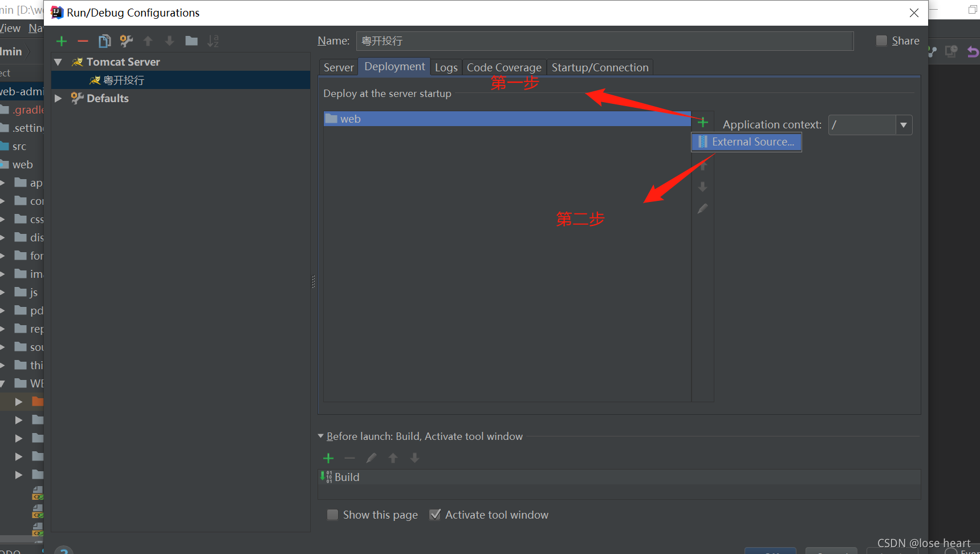Move deployment item down arrow
Screen dimensions: 980x554
[703, 187]
